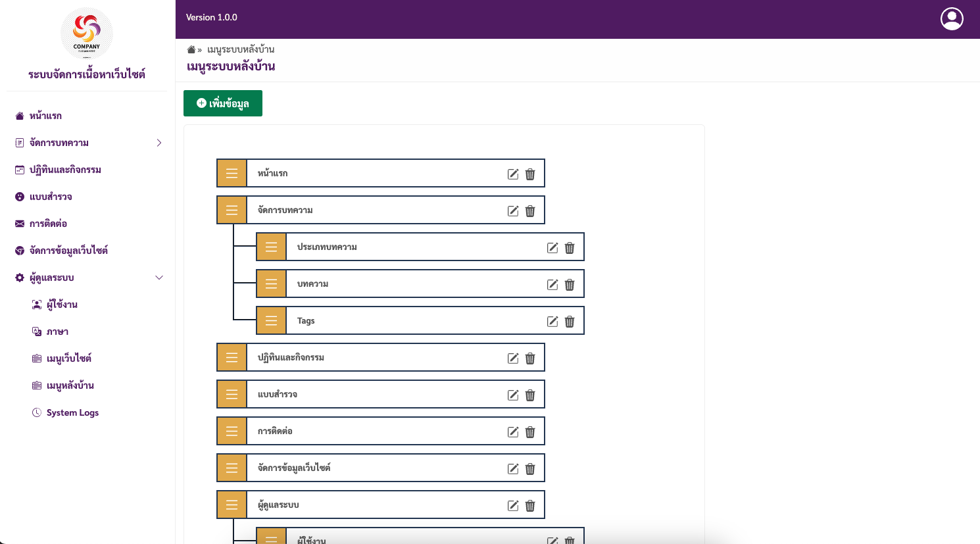Click drag handle of หน้าแรก row
980x544 pixels.
232,173
